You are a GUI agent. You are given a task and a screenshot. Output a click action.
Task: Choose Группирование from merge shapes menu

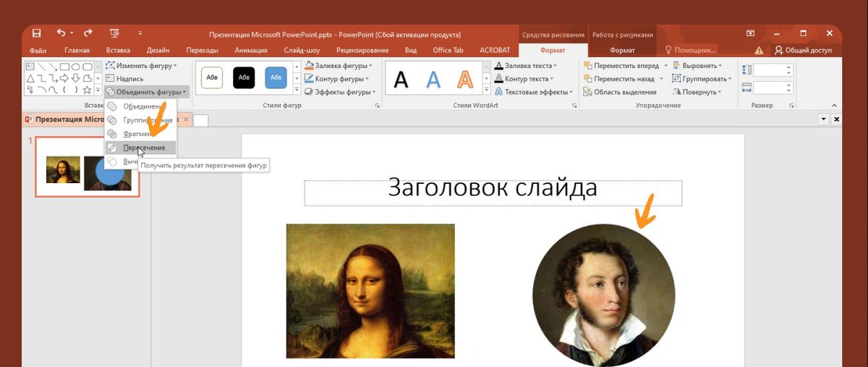coord(140,120)
